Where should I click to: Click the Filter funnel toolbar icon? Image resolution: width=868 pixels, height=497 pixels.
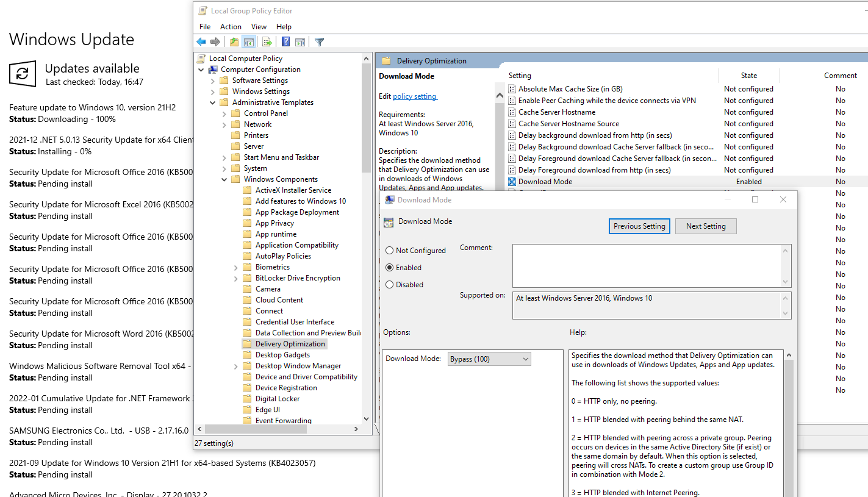319,42
